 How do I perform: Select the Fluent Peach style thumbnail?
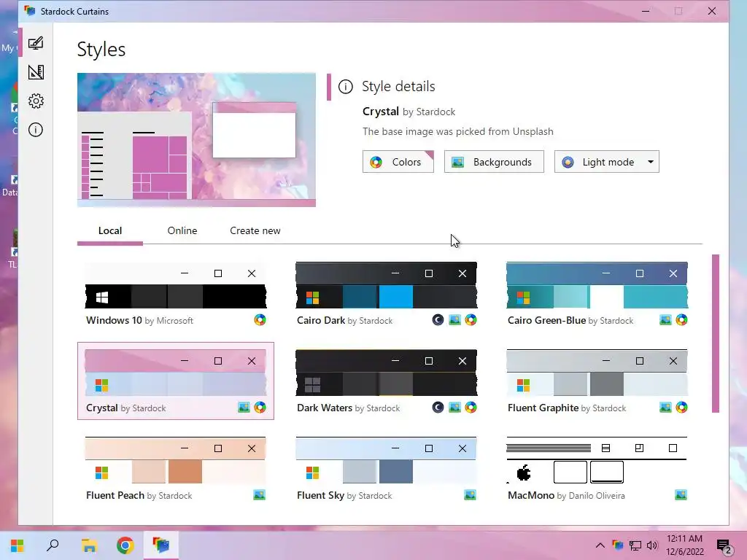(x=176, y=461)
